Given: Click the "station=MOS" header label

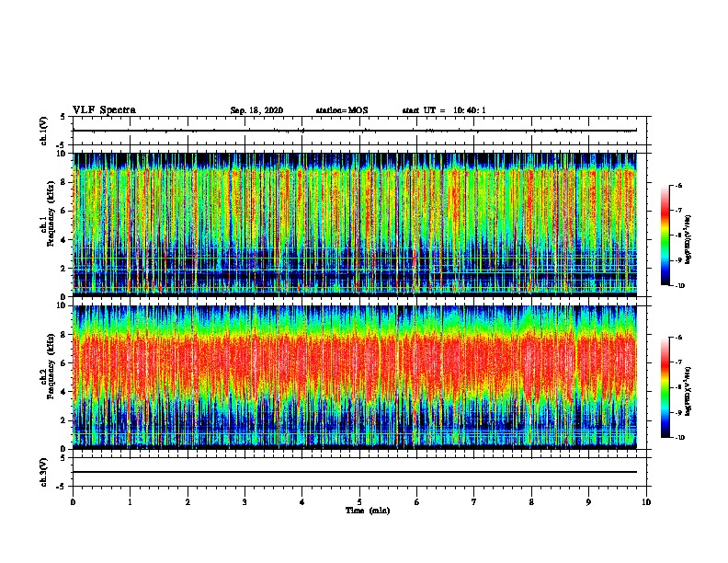Looking at the screenshot, I should (x=342, y=110).
